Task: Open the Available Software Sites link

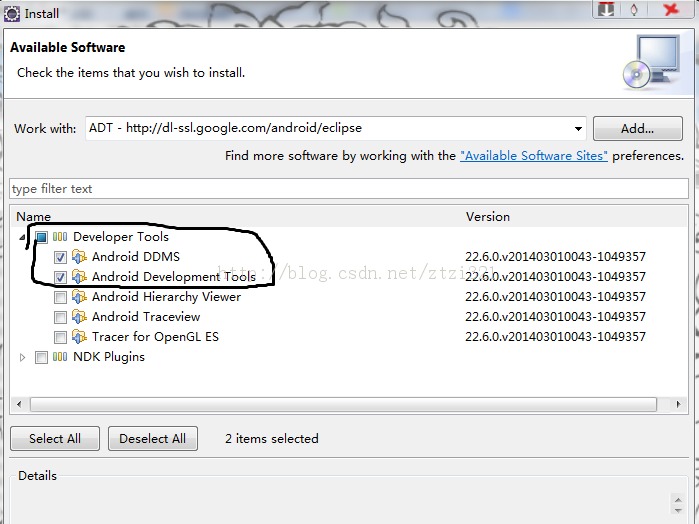Action: [x=534, y=156]
